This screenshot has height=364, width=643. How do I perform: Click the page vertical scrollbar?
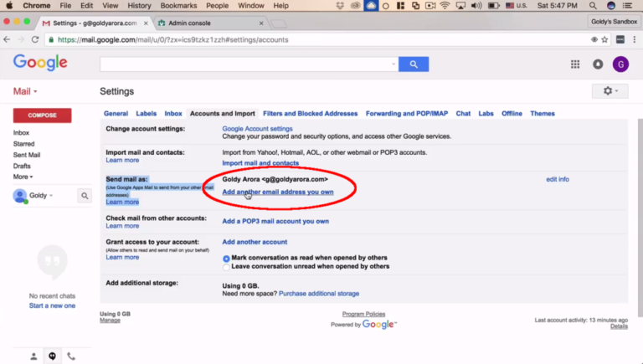pos(640,218)
